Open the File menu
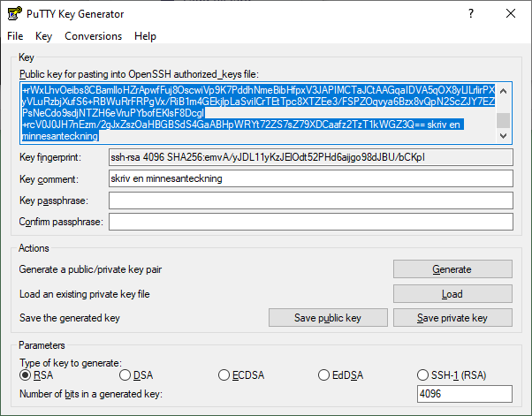Screen dimensions: 532x416 click(15, 36)
